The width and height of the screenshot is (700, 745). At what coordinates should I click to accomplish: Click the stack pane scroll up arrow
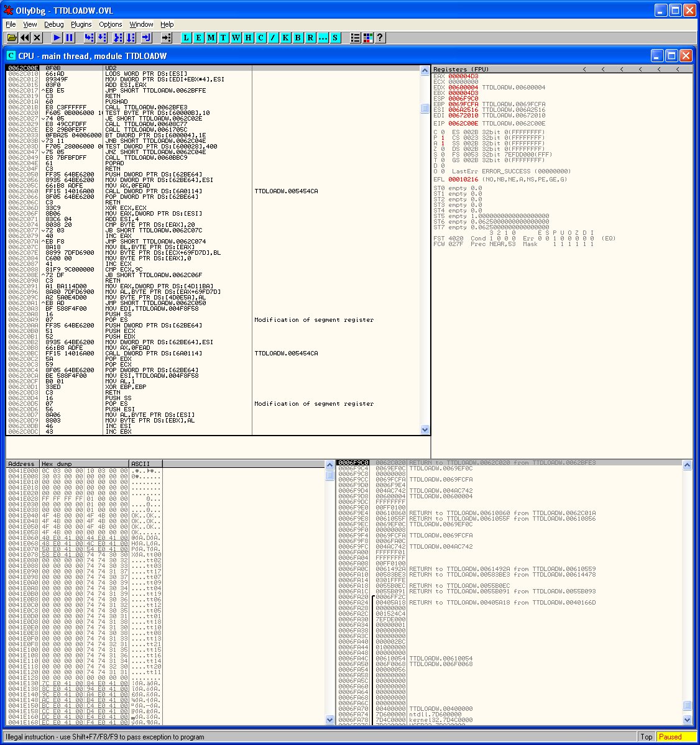(687, 465)
